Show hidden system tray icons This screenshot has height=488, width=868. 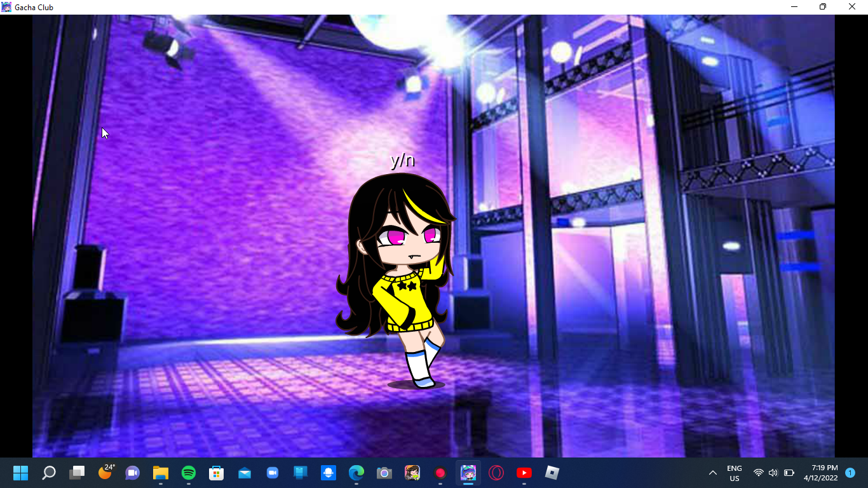[x=713, y=473]
